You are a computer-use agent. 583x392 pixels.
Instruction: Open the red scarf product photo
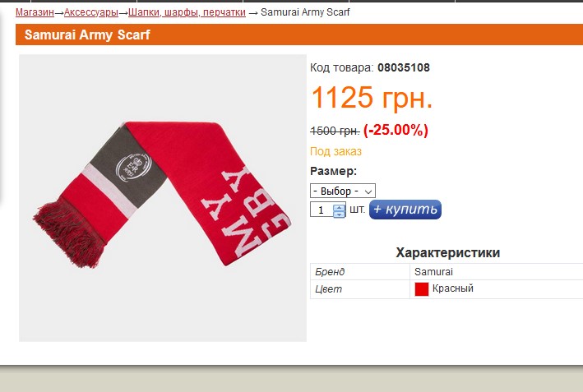163,198
